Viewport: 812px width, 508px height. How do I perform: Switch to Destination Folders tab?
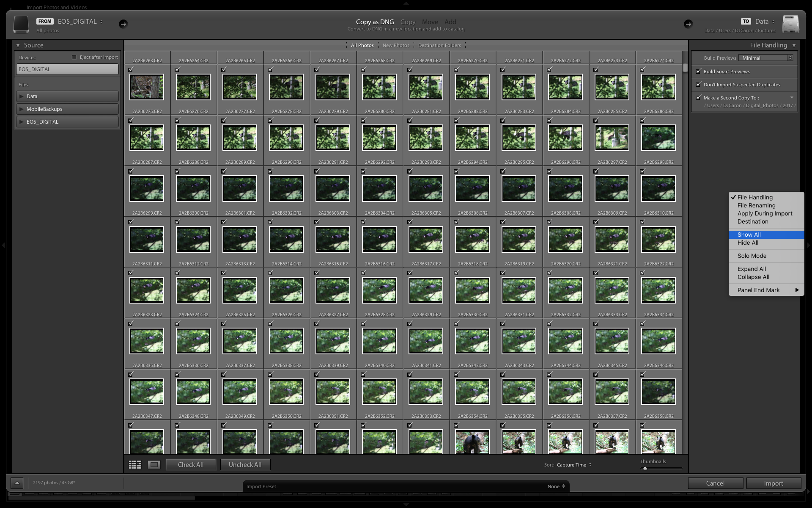tap(439, 45)
